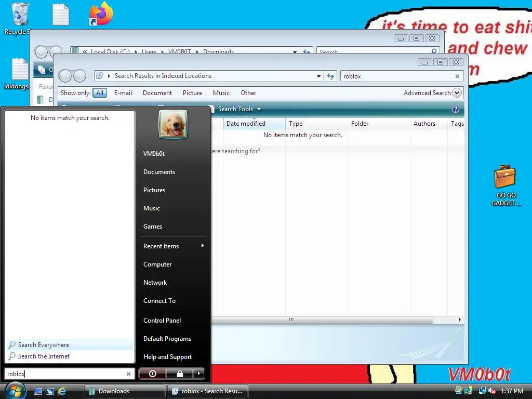Click the refresh button next to address bar
The image size is (532, 399).
330,76
